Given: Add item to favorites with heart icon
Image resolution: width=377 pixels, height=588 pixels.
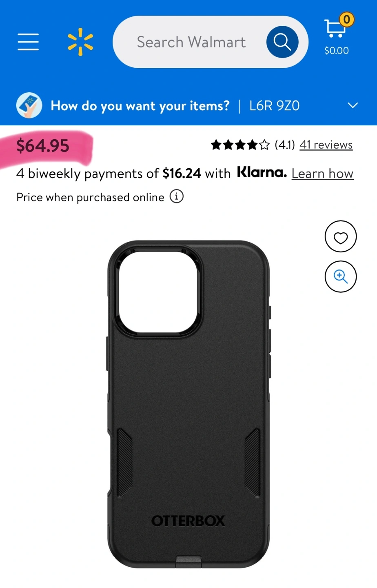Looking at the screenshot, I should (x=341, y=236).
